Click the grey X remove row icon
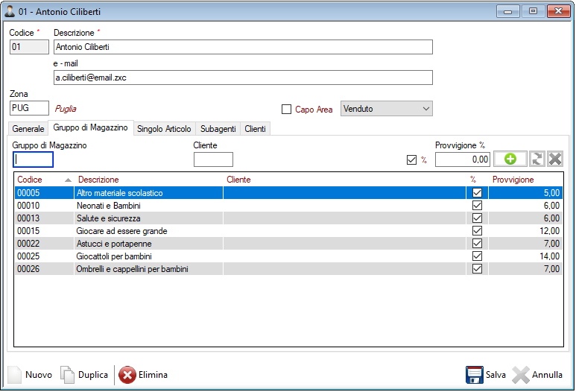Screen dimensions: 576x392 pyautogui.click(x=555, y=159)
